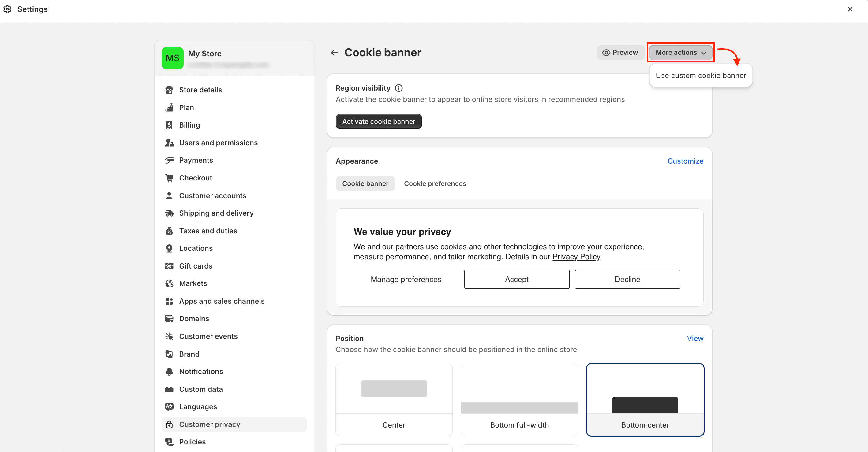The image size is (868, 452).
Task: Switch to the Cookie preferences tab
Action: click(435, 183)
